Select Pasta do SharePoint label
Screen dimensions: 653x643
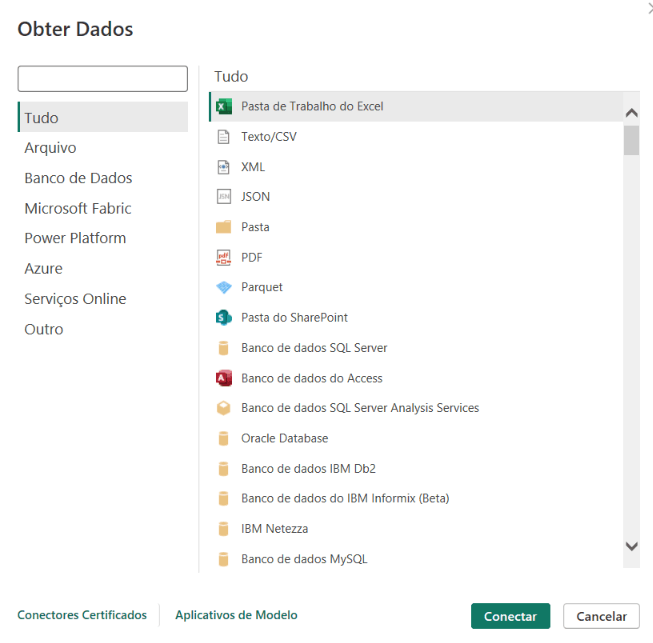coord(294,318)
